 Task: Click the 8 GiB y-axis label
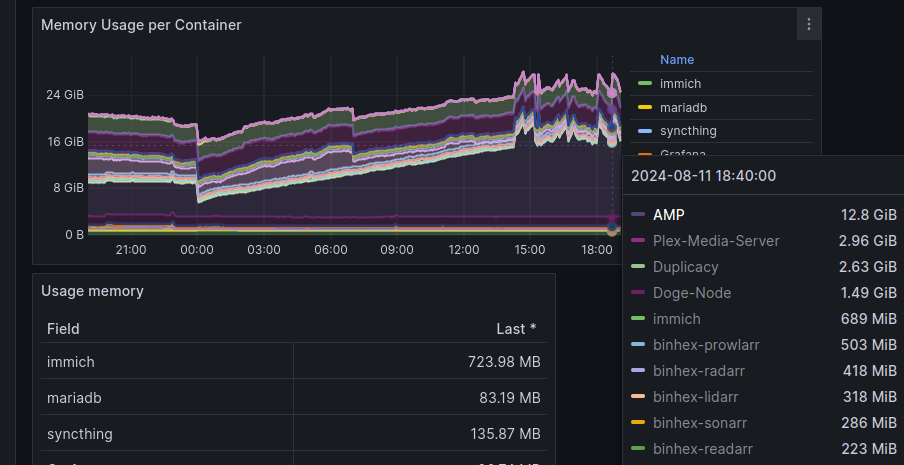[x=68, y=188]
